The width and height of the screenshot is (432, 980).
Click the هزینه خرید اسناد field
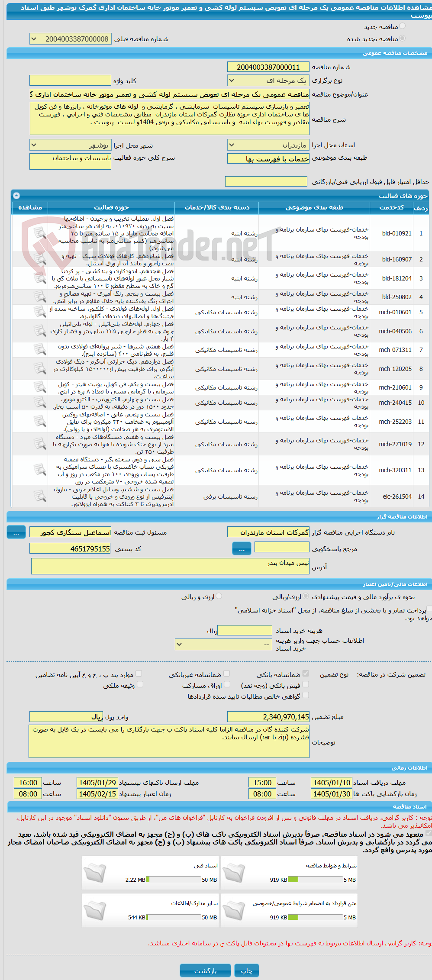(x=245, y=631)
